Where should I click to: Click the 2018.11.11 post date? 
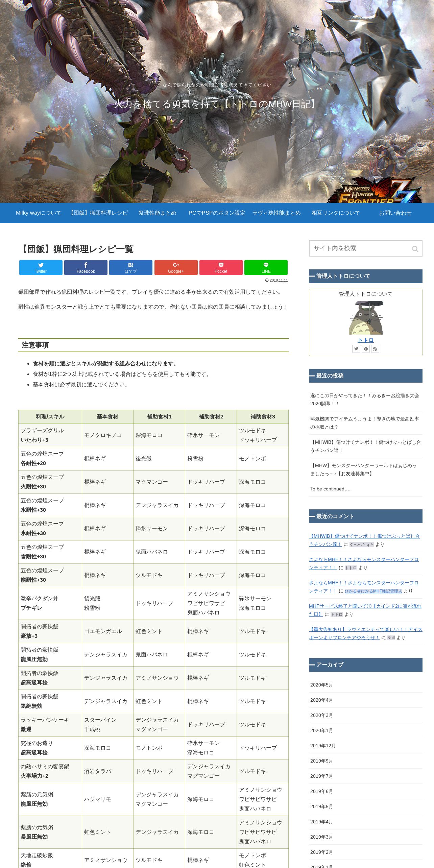(277, 280)
